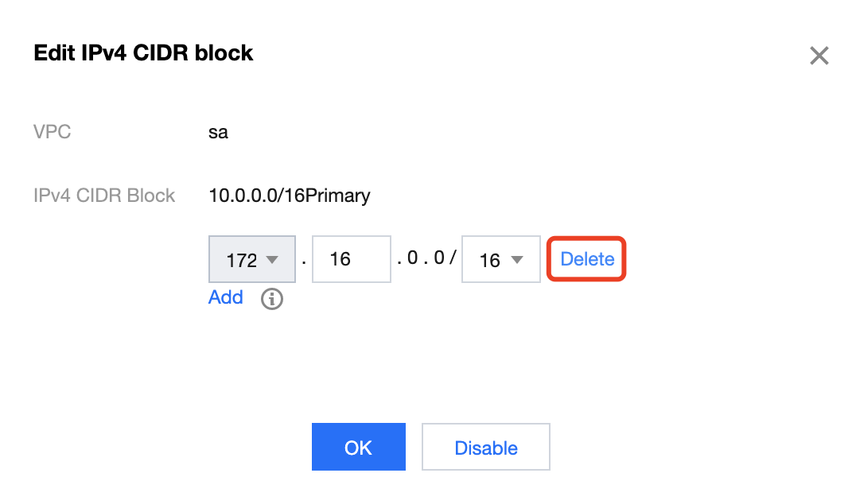Click the fixed .0.0/ text segment

tap(426, 258)
